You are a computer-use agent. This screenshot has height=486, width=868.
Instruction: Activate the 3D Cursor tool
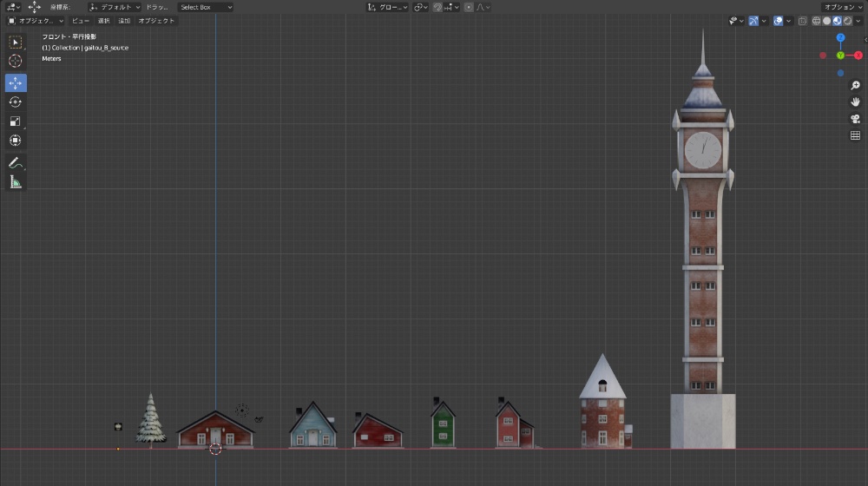[x=16, y=61]
